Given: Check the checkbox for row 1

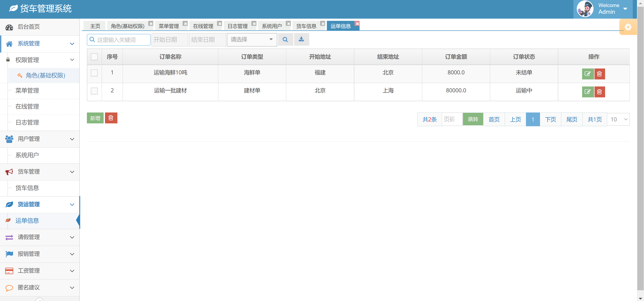Looking at the screenshot, I should (x=94, y=73).
